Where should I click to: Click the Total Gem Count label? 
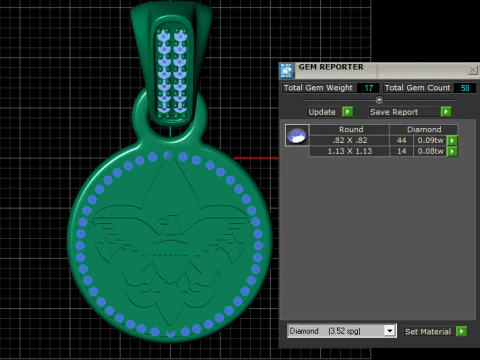(417, 88)
